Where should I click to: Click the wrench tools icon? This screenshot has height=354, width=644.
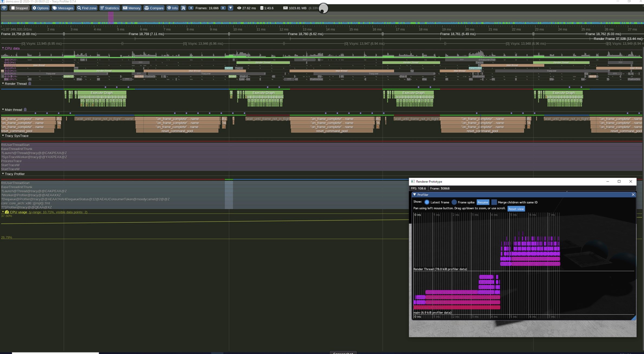(183, 8)
